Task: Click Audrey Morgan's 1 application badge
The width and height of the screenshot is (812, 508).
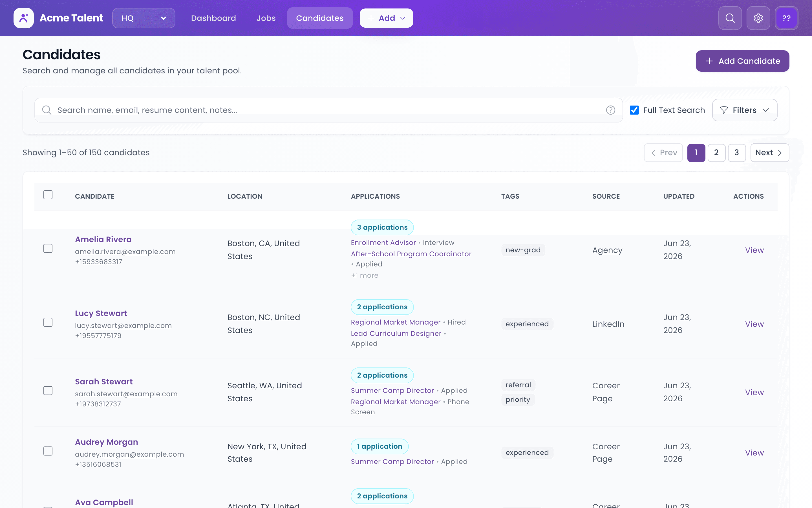Action: tap(379, 446)
